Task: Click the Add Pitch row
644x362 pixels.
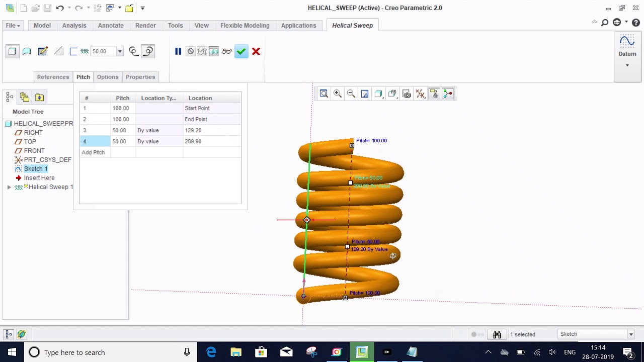Action: click(x=93, y=152)
